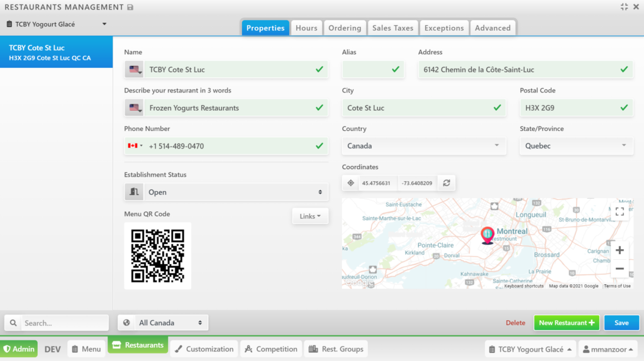Click the save disk icon beside title
This screenshot has height=361, width=644.
pyautogui.click(x=130, y=8)
